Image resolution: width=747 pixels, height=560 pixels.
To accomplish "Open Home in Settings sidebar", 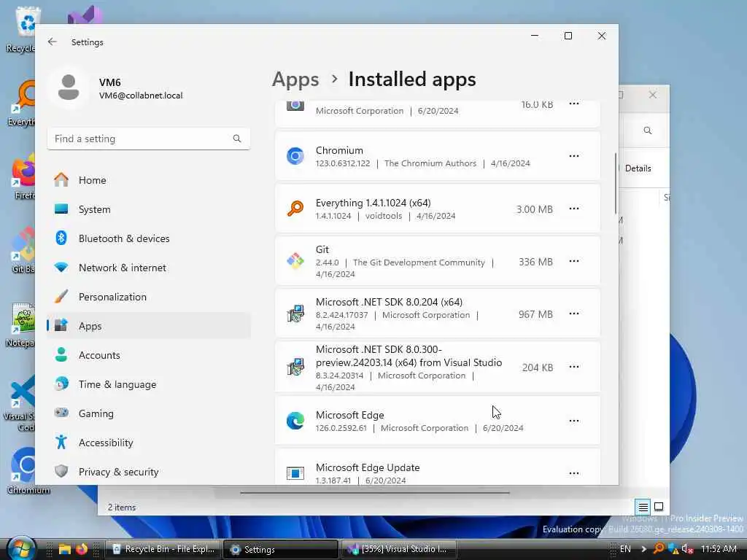I will (x=149, y=180).
